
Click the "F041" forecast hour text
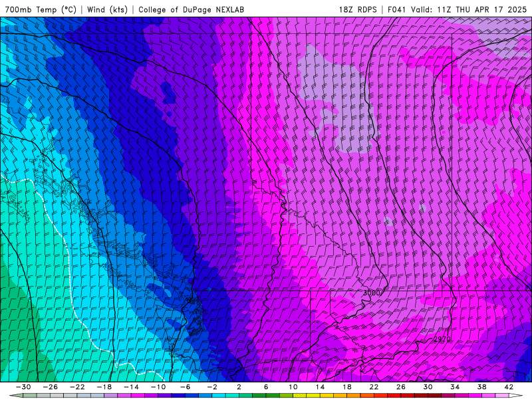coord(396,9)
